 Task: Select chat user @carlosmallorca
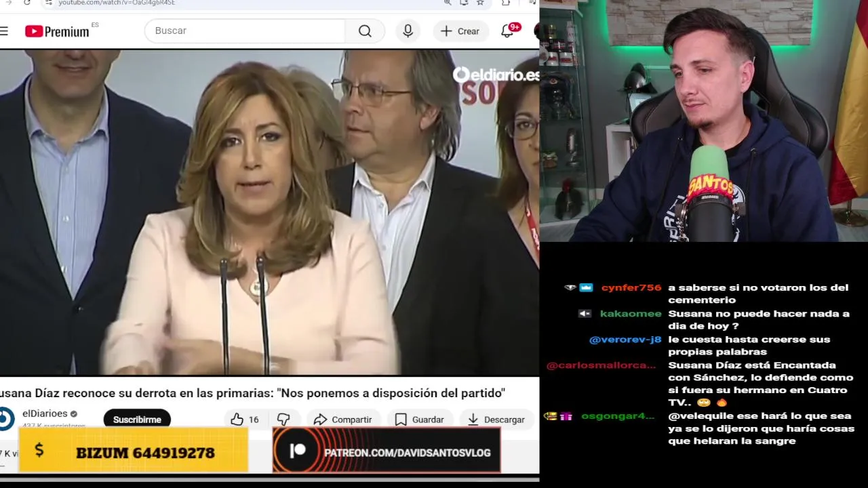(x=601, y=365)
